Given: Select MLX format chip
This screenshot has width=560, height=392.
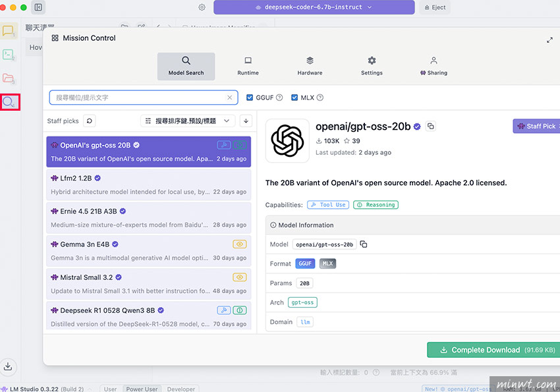Looking at the screenshot, I should click(327, 264).
